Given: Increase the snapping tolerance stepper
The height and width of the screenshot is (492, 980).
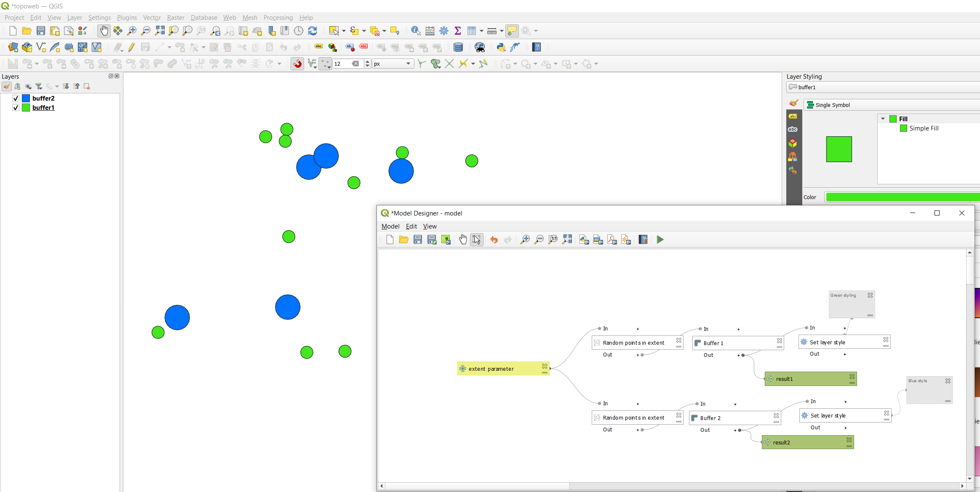Looking at the screenshot, I should (x=368, y=61).
